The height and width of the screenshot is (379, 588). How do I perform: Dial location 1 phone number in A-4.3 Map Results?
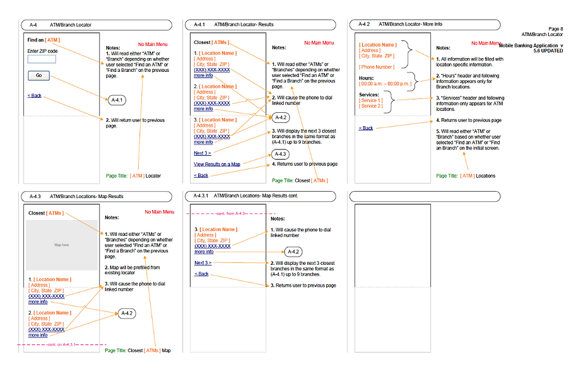(x=47, y=296)
